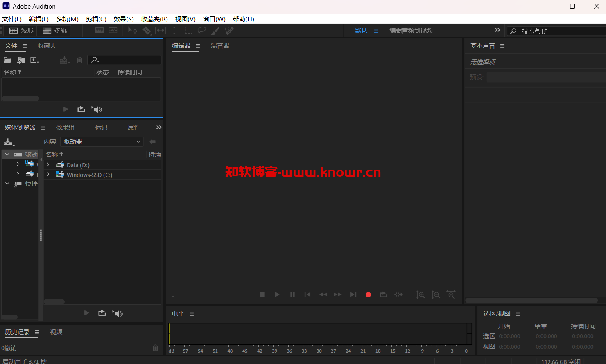Click trash icon in 历史记录 panel
This screenshot has height=364, width=606.
pyautogui.click(x=155, y=348)
